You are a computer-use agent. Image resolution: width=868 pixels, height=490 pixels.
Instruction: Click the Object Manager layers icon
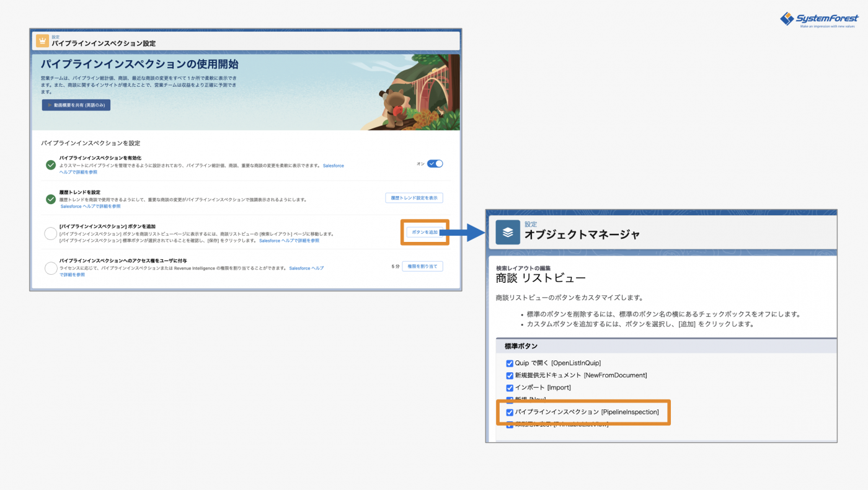(x=507, y=233)
